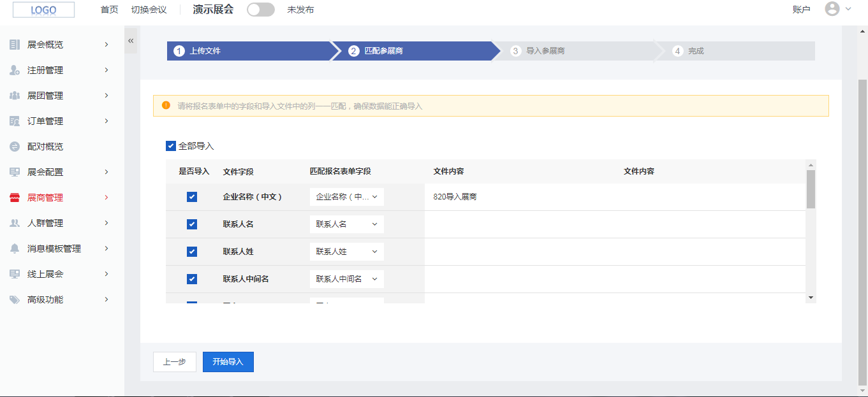This screenshot has width=868, height=397.
Task: Toggle the 未发布 publish switch
Action: (x=260, y=10)
